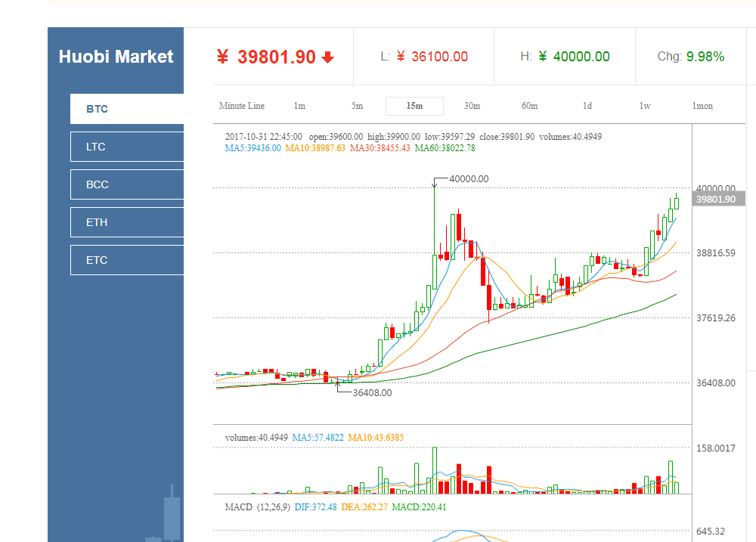Image resolution: width=756 pixels, height=542 pixels.
Task: Click the Huobi Market title
Action: 116,57
